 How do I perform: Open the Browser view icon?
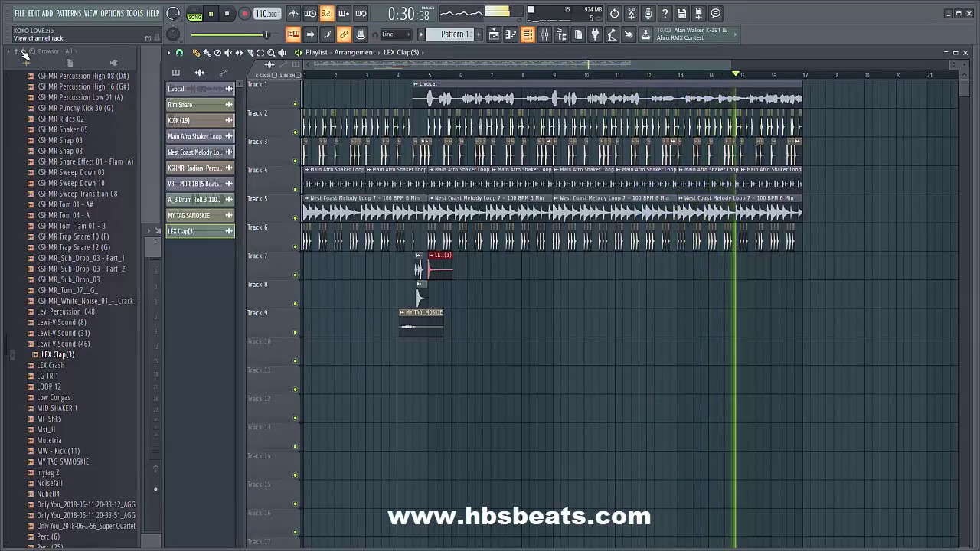pos(561,34)
